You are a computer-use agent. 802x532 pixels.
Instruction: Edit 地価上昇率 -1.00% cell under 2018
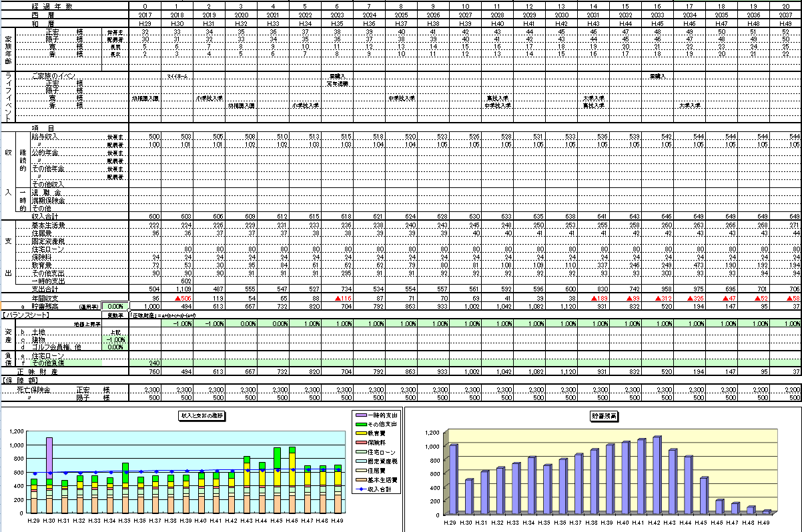[x=177, y=323]
